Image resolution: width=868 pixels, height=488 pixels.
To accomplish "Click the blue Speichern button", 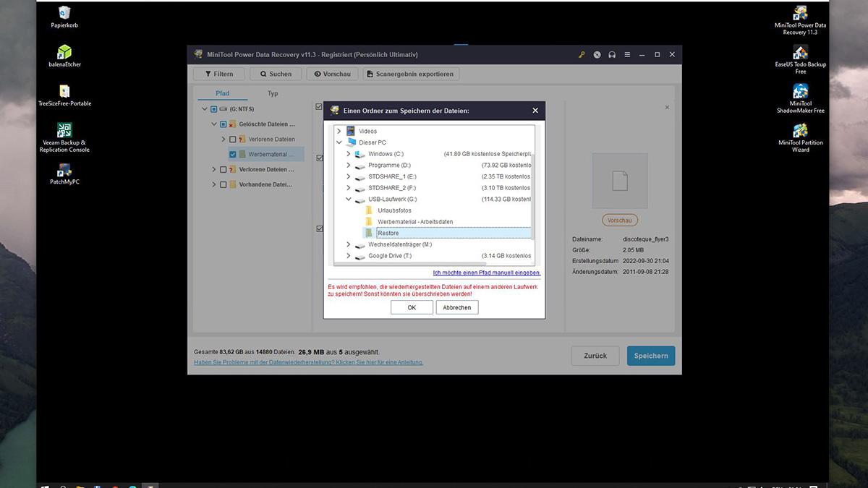I will pos(651,356).
